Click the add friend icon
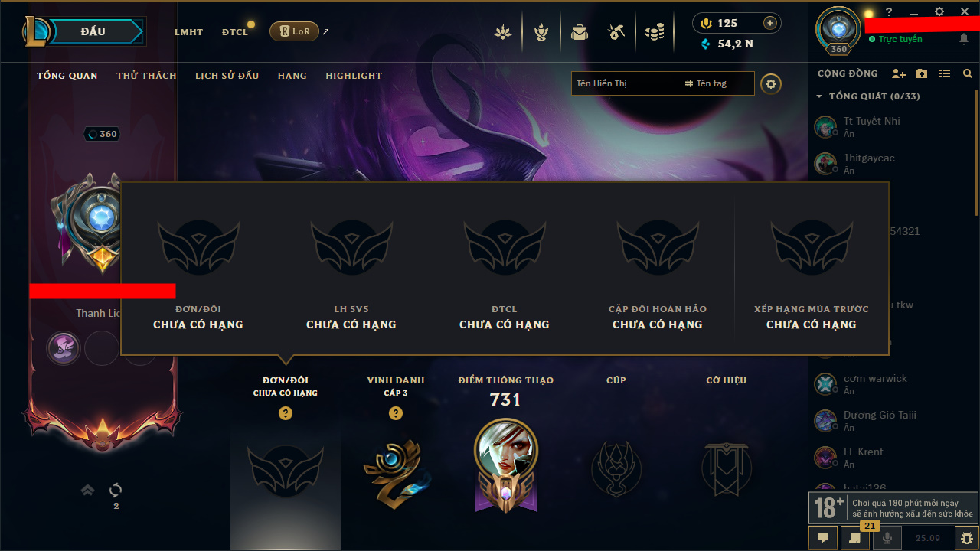Image resolution: width=980 pixels, height=551 pixels. pyautogui.click(x=899, y=73)
